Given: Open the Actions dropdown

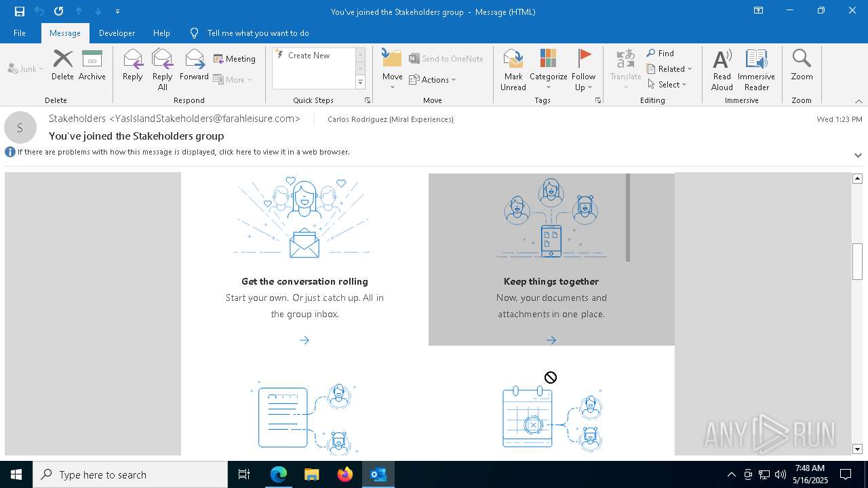Looking at the screenshot, I should [x=433, y=79].
